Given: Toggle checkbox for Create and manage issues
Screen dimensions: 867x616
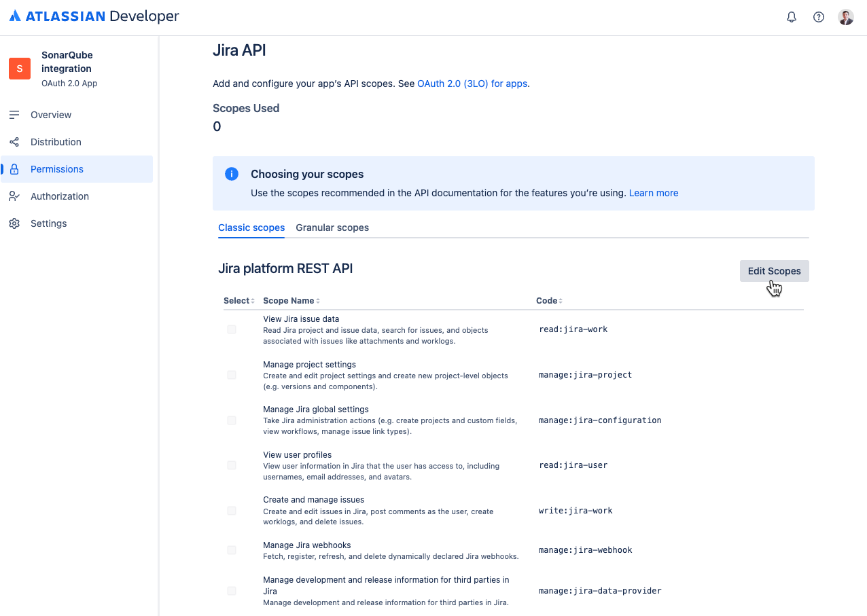Looking at the screenshot, I should tap(232, 511).
